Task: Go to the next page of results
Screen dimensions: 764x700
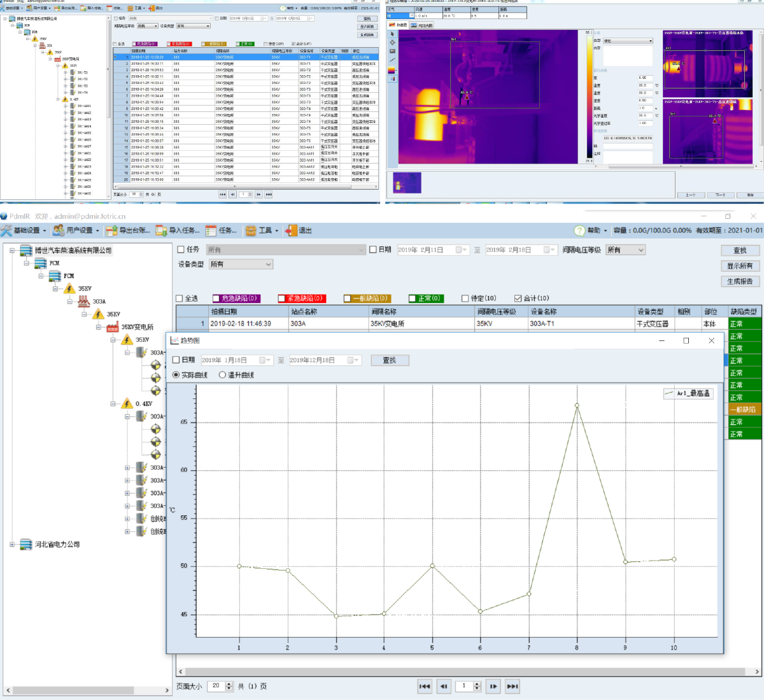Action: [x=493, y=686]
